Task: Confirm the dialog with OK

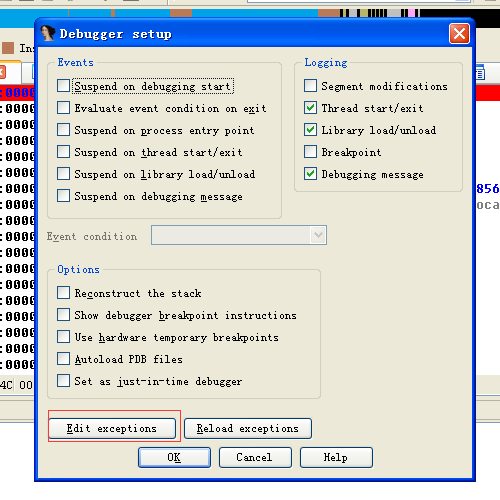Action: click(x=174, y=457)
